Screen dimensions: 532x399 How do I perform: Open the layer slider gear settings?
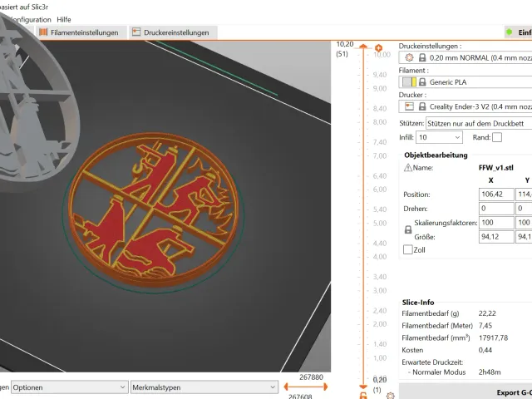[x=391, y=396]
